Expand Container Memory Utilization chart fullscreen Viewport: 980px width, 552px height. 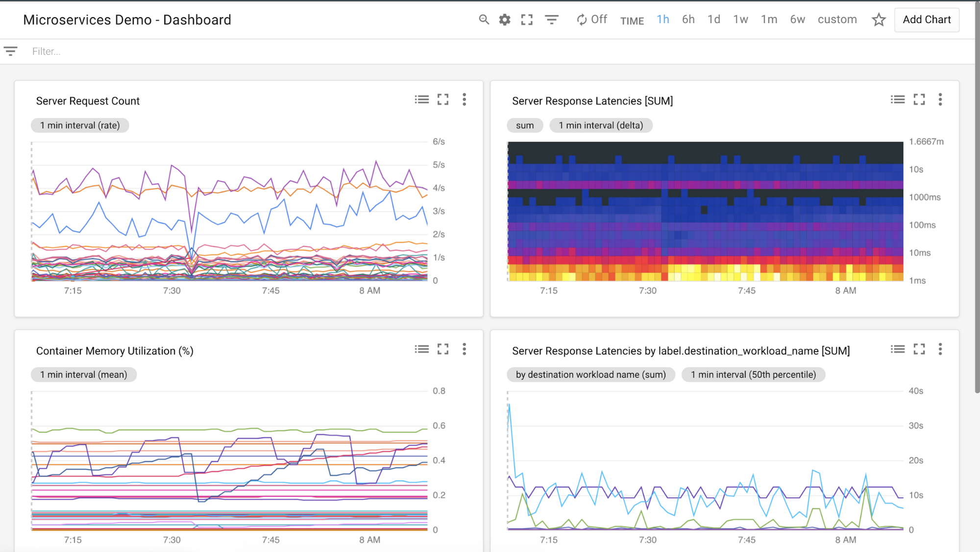click(443, 349)
